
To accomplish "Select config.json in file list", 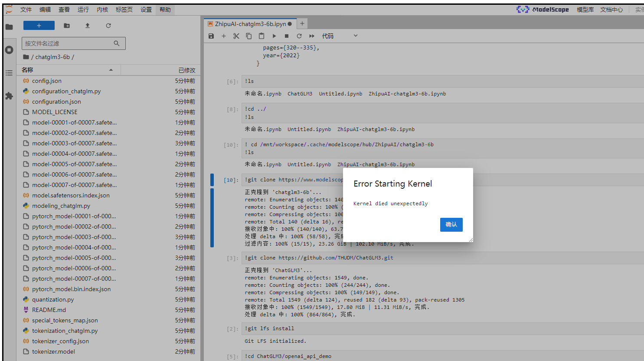I will [108, 81].
